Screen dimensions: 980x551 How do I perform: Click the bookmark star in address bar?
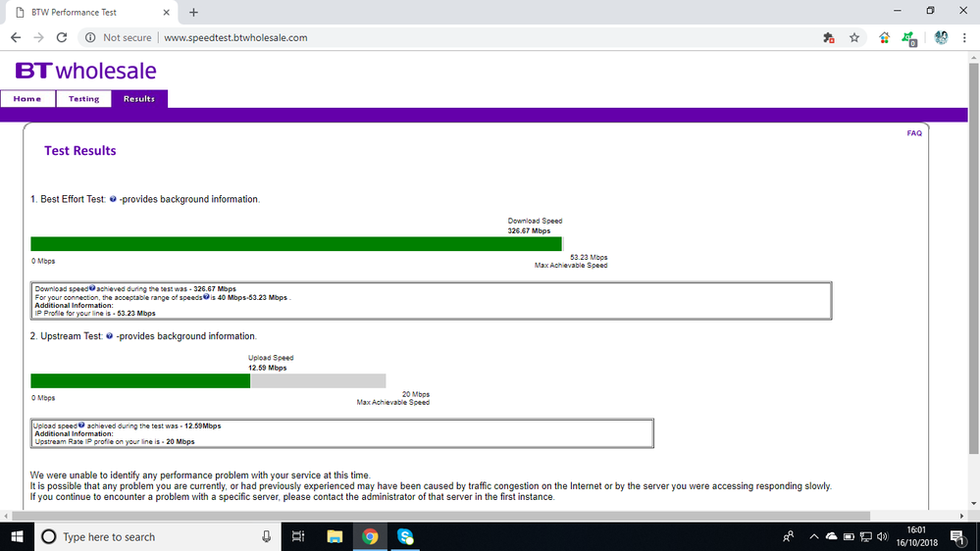tap(854, 37)
